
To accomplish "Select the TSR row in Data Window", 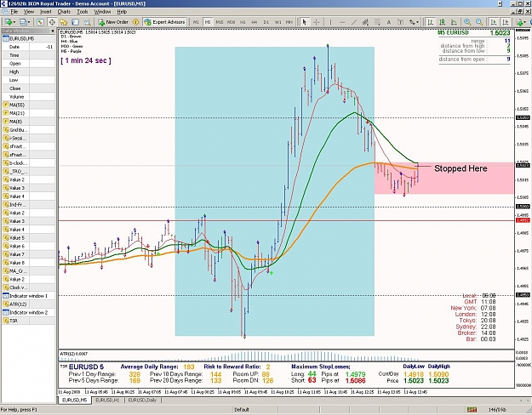I will tap(28, 321).
